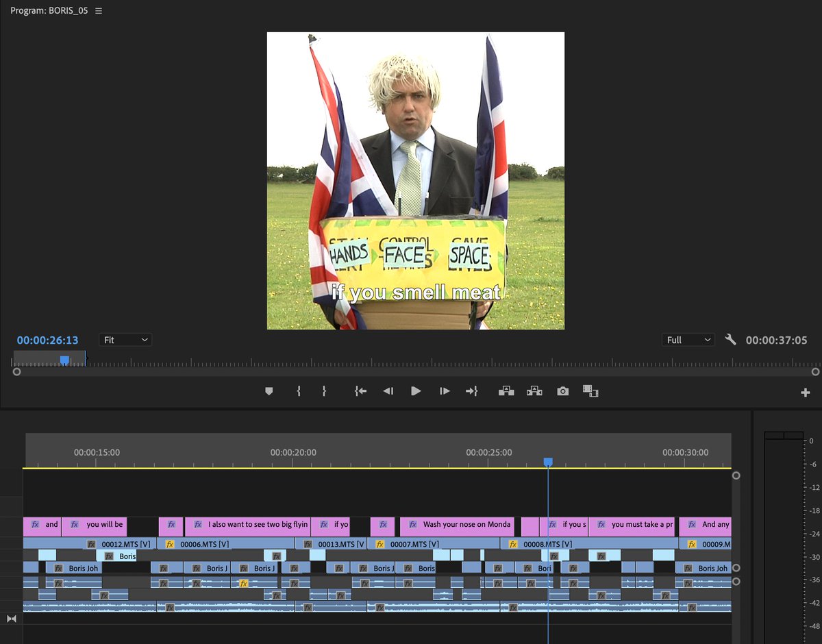This screenshot has width=822, height=644.
Task: Set an Out point
Action: click(x=323, y=391)
